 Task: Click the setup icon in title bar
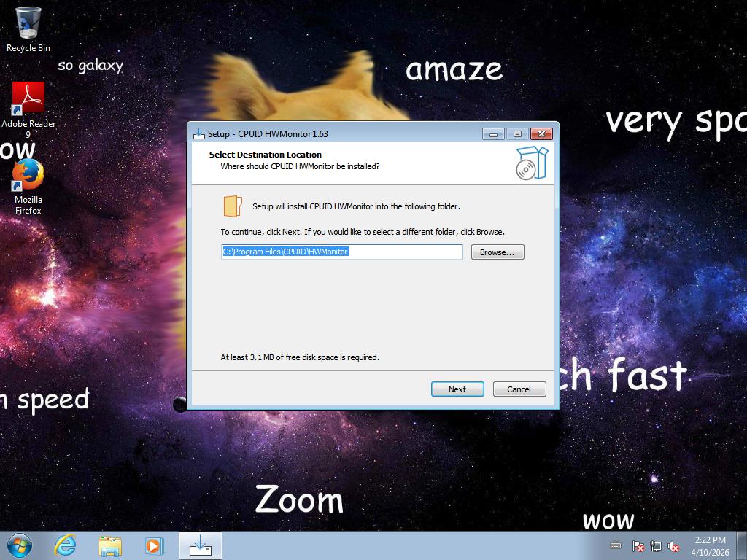pos(198,133)
